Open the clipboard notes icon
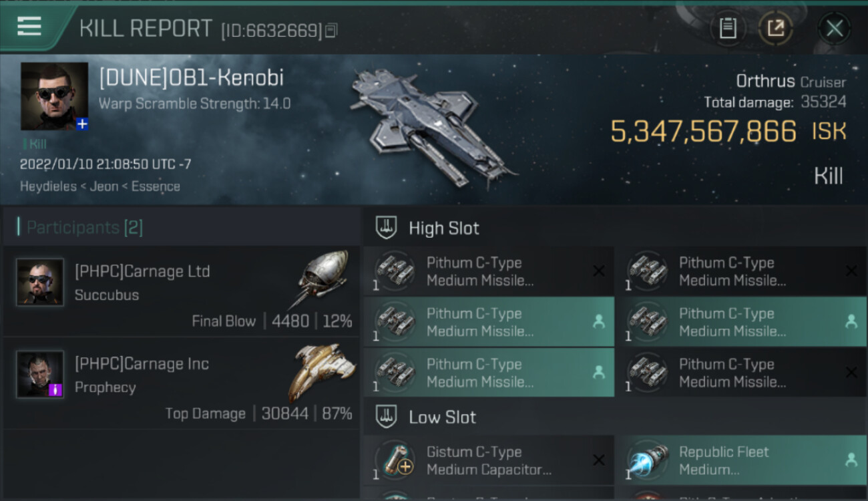This screenshot has height=501, width=868. coord(727,29)
